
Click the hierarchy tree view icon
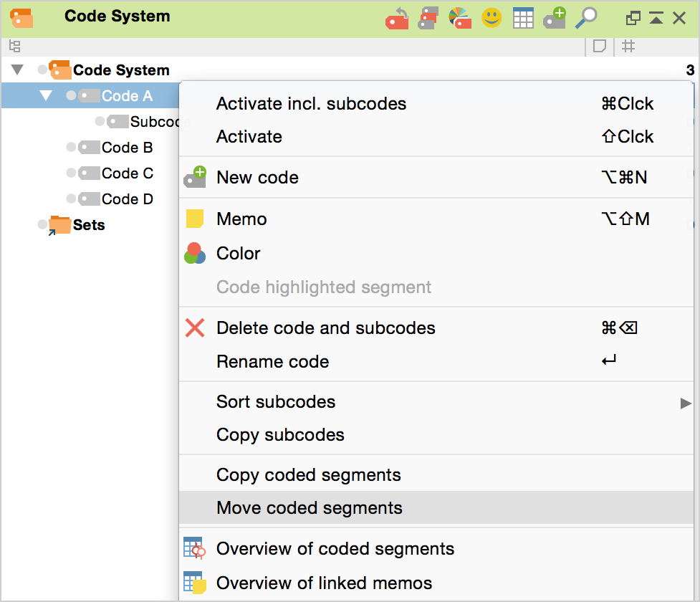click(x=14, y=47)
